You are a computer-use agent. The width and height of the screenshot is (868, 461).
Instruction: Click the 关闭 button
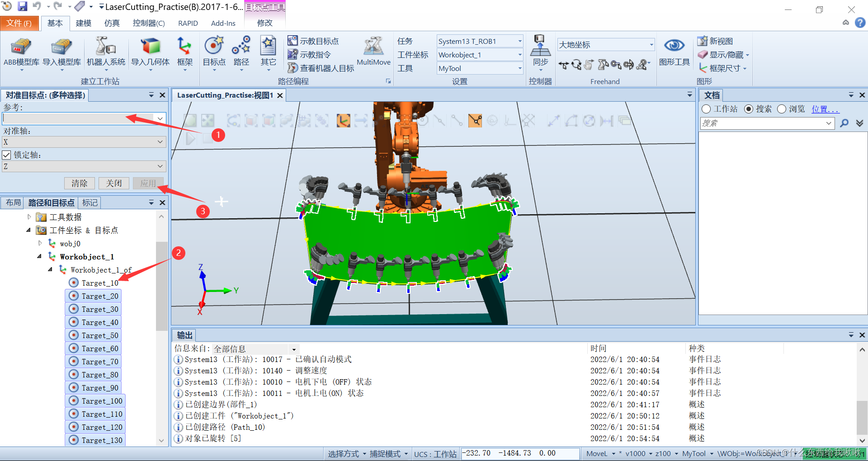(x=114, y=183)
